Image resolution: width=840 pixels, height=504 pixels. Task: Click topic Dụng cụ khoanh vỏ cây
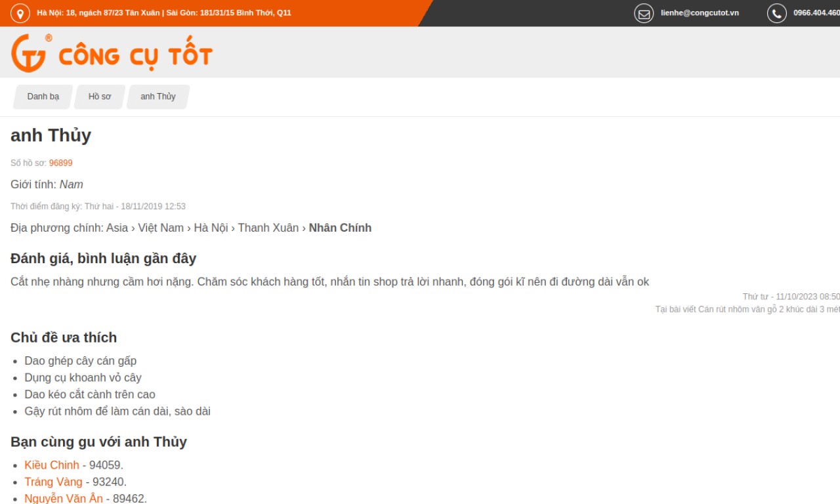(x=83, y=377)
